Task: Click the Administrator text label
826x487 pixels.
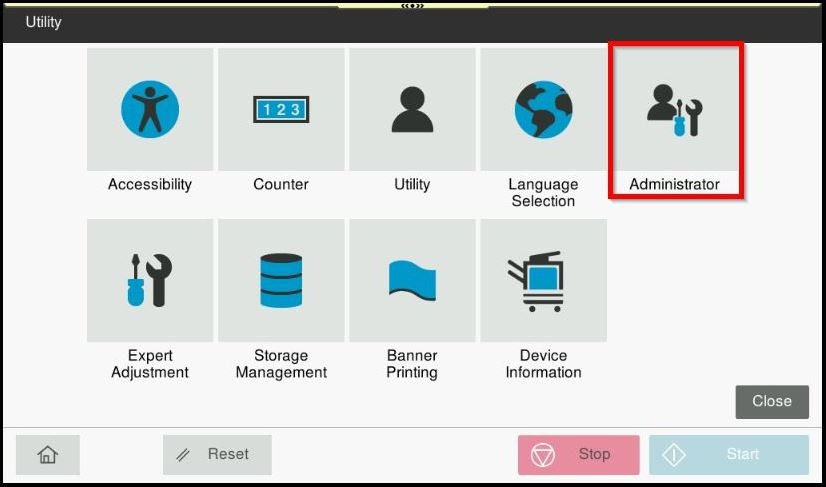Action: point(674,185)
